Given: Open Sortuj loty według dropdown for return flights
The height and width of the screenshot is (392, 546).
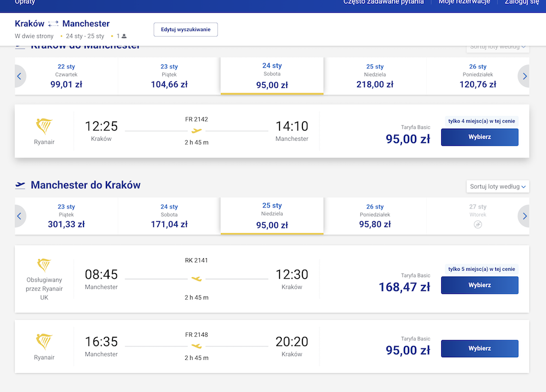Looking at the screenshot, I should pyautogui.click(x=497, y=187).
